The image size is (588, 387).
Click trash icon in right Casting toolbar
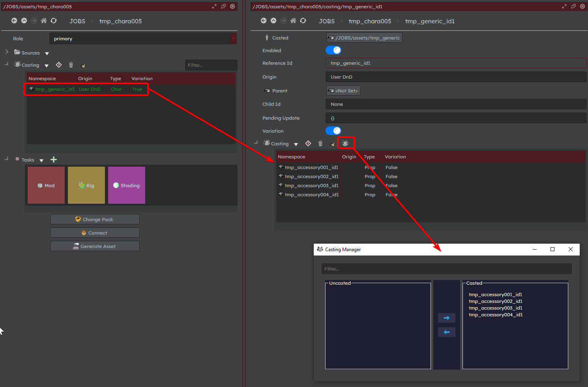click(320, 143)
